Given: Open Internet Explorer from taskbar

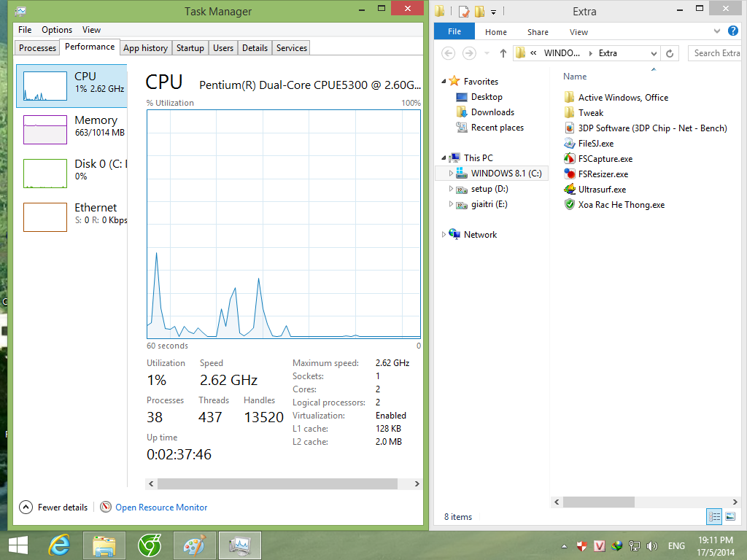Looking at the screenshot, I should pyautogui.click(x=60, y=545).
